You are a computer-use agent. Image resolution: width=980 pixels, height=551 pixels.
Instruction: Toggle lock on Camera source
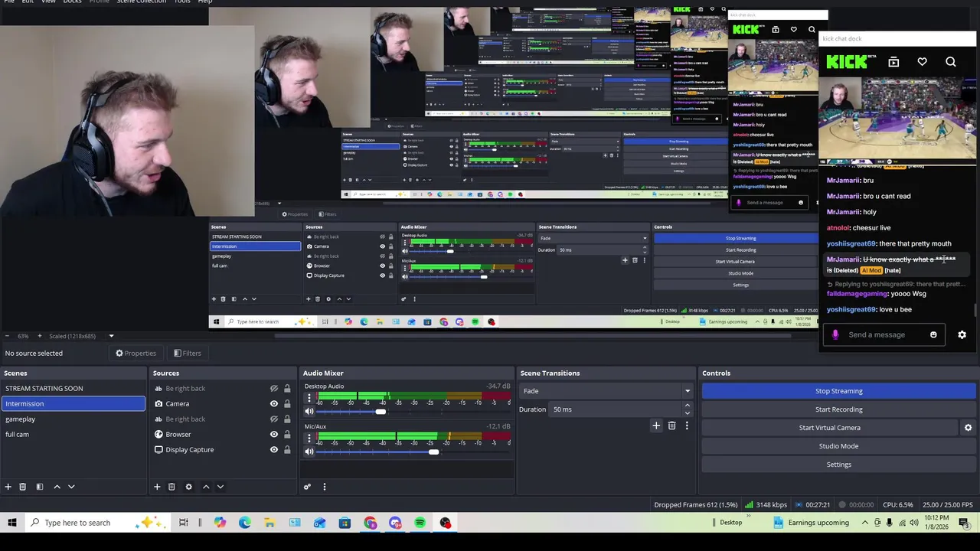[x=287, y=403]
